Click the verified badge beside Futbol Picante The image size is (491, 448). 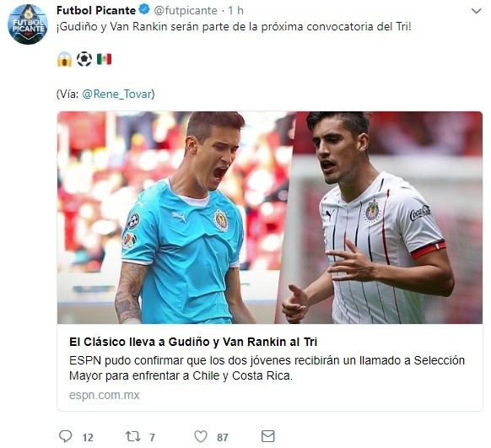point(144,10)
